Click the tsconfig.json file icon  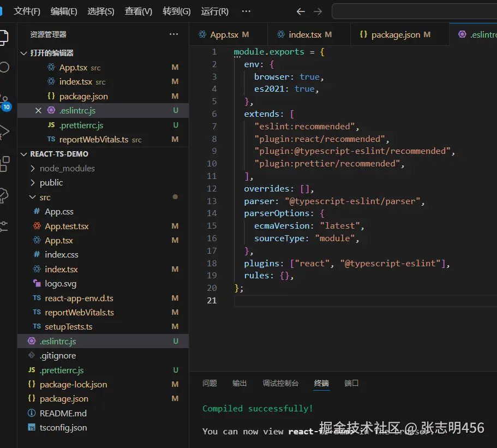[32, 427]
